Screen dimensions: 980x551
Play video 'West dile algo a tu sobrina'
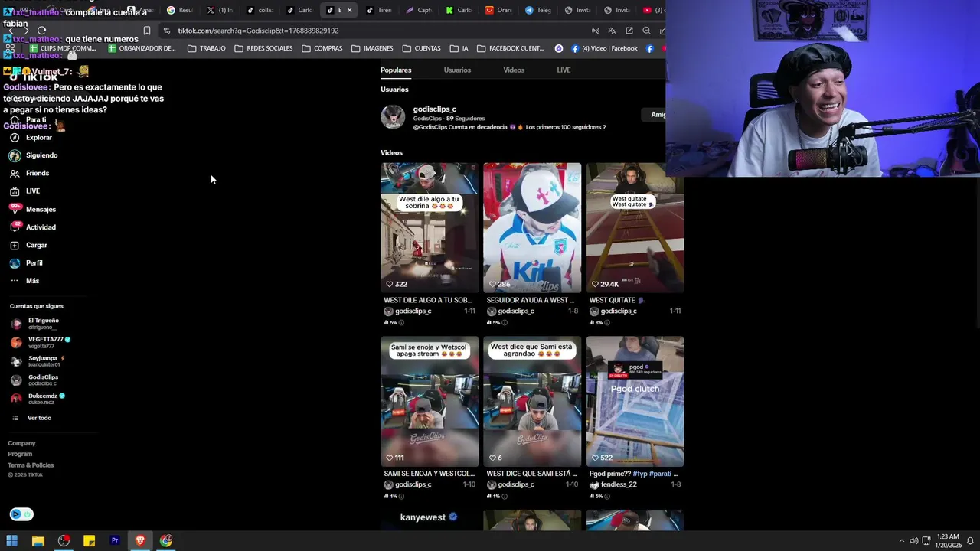coord(430,227)
